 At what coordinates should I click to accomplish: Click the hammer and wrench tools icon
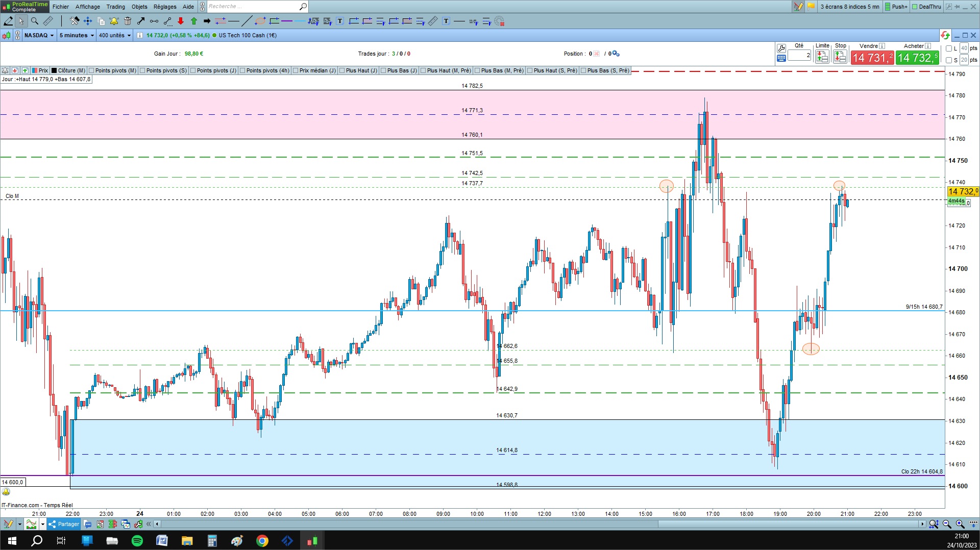(x=75, y=21)
